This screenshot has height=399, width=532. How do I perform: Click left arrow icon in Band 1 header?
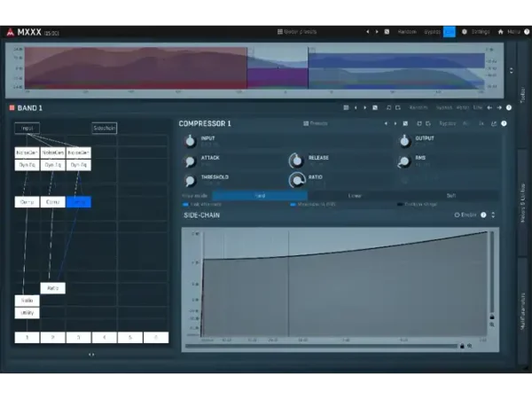489,107
